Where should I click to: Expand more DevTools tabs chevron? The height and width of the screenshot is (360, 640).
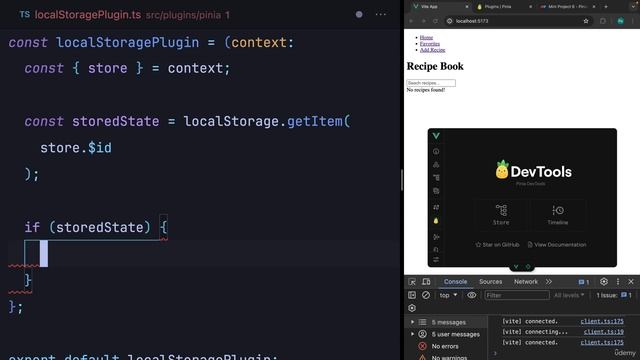pyautogui.click(x=549, y=282)
